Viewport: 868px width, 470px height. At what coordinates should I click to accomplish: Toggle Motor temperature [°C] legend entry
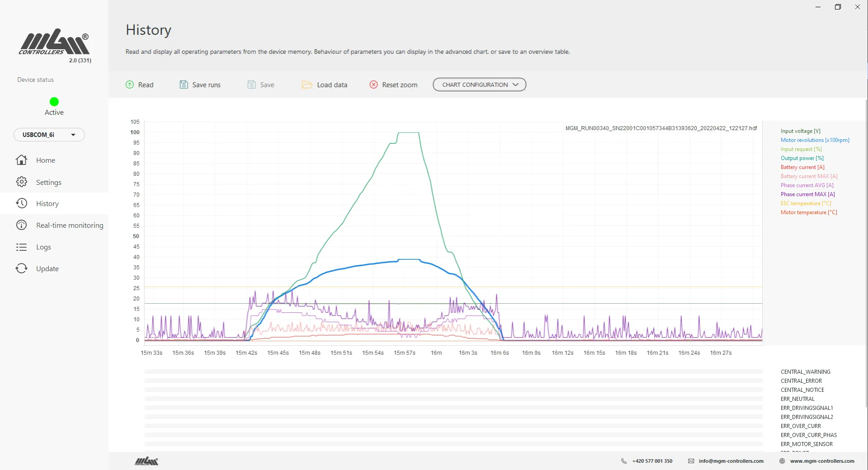pyautogui.click(x=808, y=212)
